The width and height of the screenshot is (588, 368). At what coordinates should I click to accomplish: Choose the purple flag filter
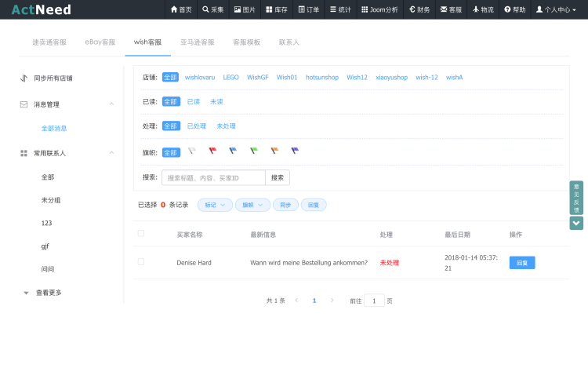[x=295, y=151]
